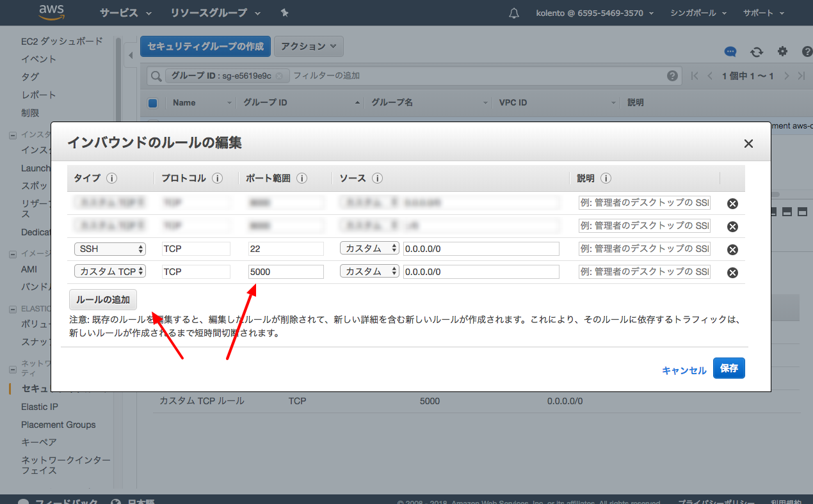Toggle the select-all checkbox in the table header
This screenshot has height=504, width=813.
[153, 103]
